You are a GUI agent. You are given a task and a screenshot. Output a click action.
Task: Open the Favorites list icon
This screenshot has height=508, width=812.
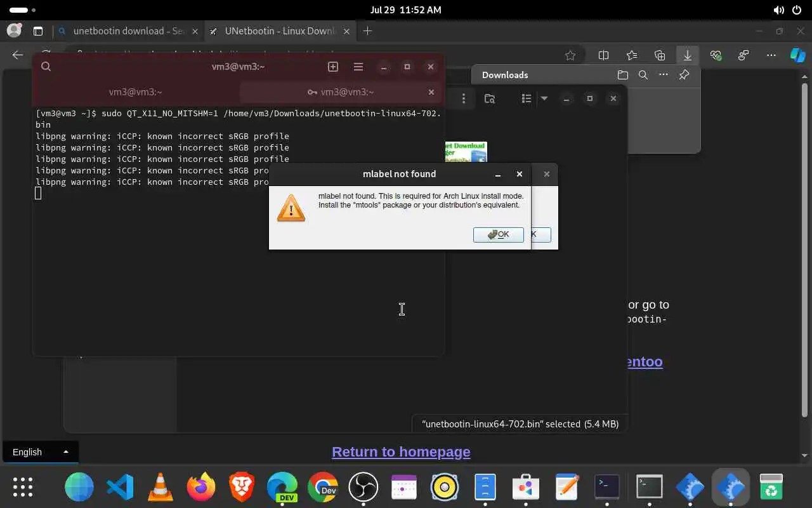(632, 55)
